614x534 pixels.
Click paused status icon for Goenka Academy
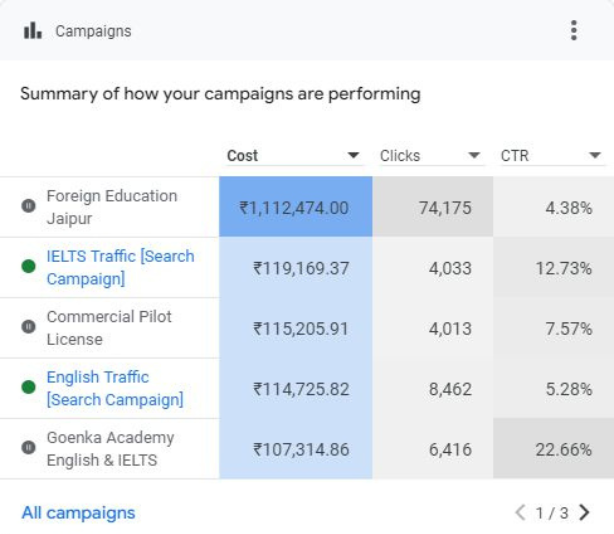point(28,448)
